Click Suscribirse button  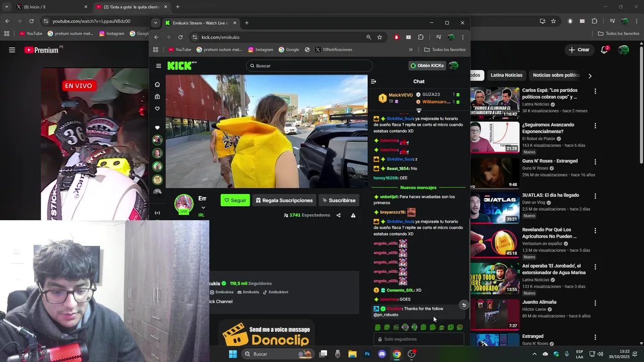(339, 200)
